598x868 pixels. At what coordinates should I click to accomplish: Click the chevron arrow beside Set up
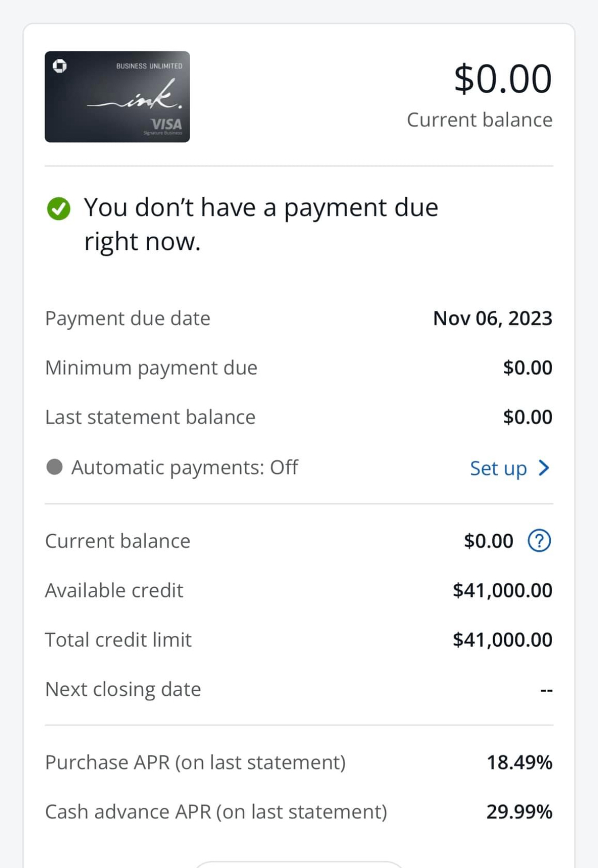(544, 468)
